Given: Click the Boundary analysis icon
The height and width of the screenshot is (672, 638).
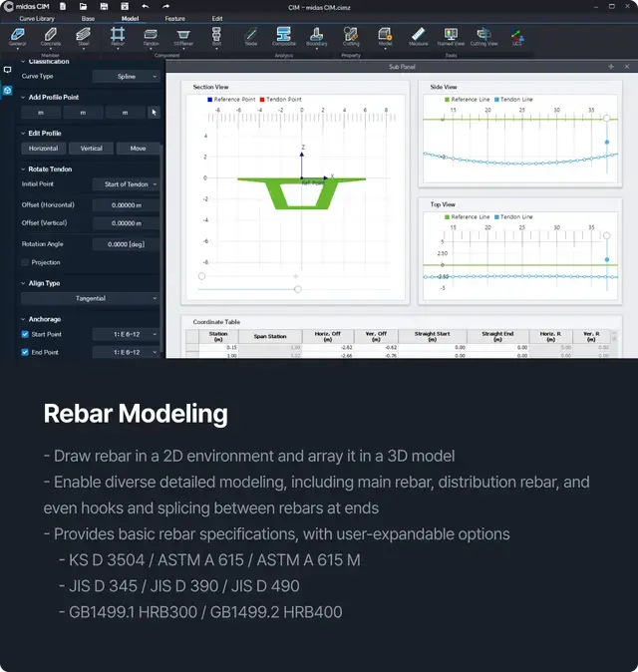Looking at the screenshot, I should (x=316, y=36).
